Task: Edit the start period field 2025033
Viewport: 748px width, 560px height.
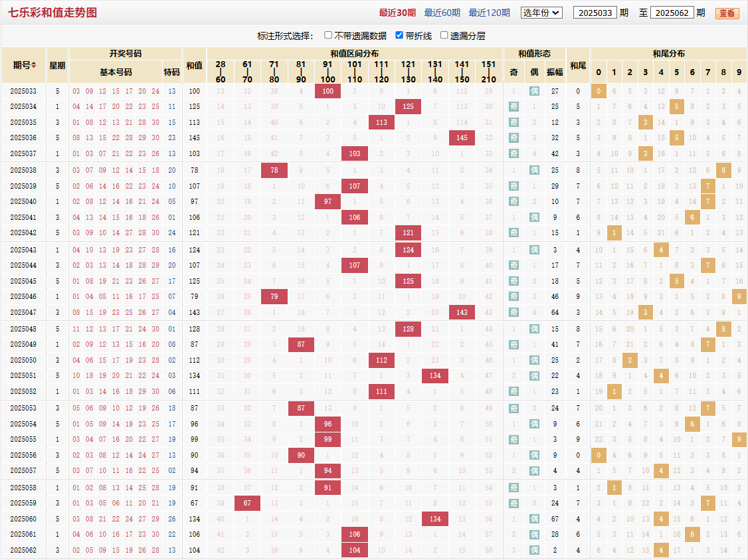Action: click(595, 13)
